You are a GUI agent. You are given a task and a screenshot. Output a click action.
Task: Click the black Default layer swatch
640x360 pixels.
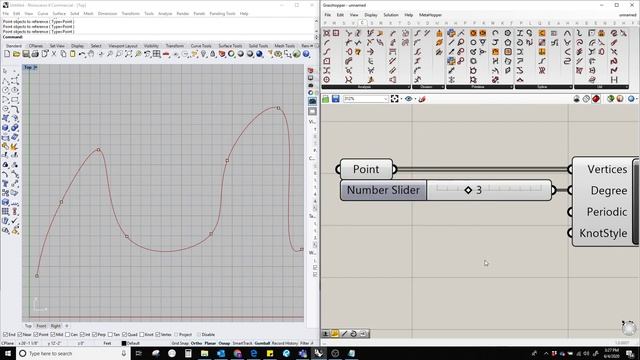pyautogui.click(x=124, y=343)
